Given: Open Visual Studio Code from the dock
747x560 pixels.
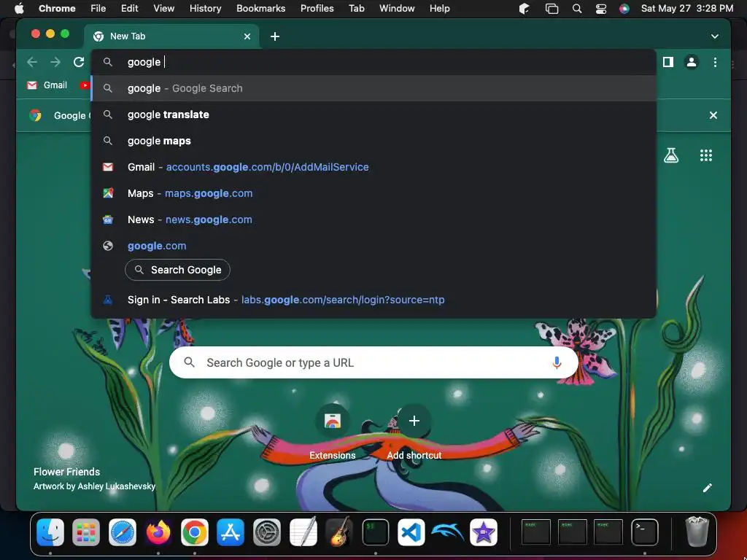Looking at the screenshot, I should [411, 532].
